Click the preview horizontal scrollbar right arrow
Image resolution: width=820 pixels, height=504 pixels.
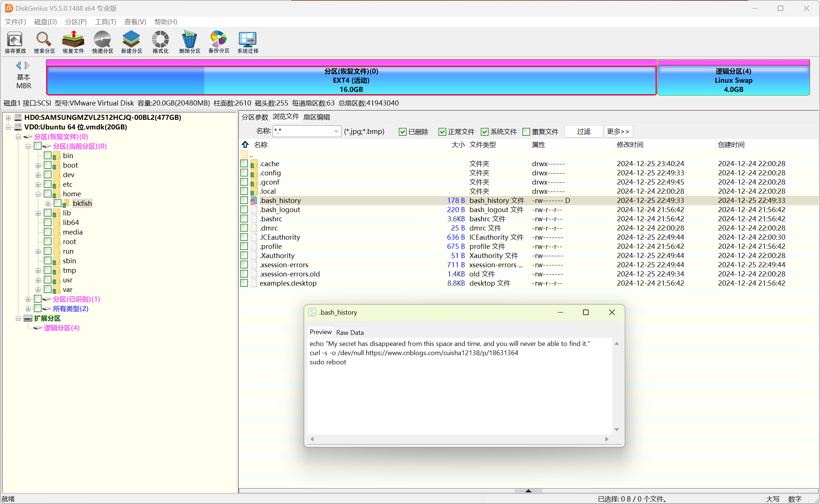607,439
